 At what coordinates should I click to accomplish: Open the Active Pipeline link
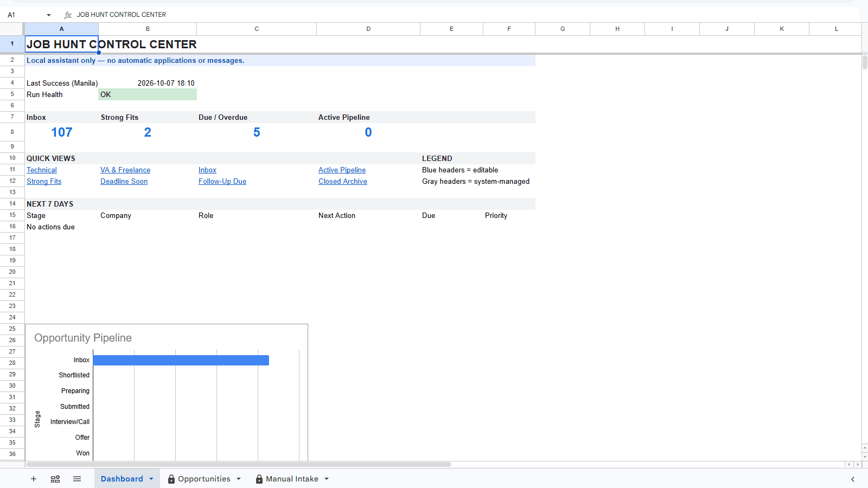coord(342,170)
